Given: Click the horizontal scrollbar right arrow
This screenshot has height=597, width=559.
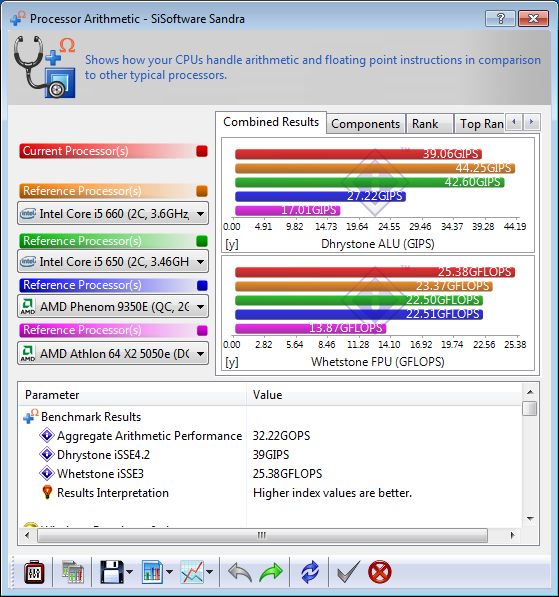Looking at the screenshot, I should point(512,535).
